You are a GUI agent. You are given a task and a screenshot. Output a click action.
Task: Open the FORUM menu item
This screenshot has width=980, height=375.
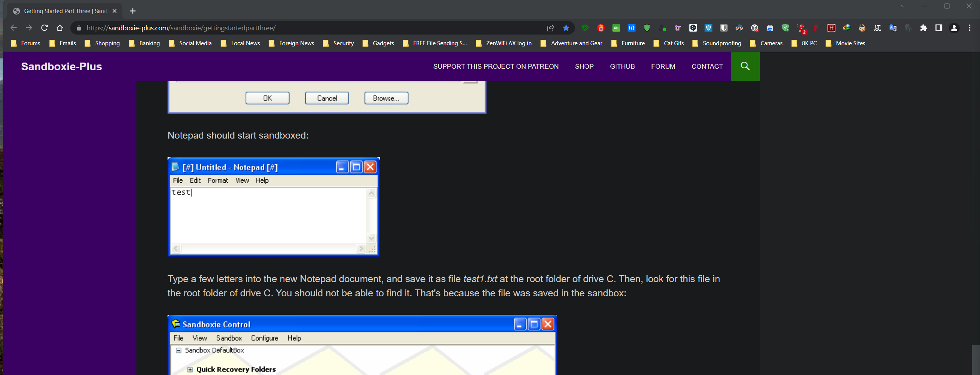click(x=663, y=66)
